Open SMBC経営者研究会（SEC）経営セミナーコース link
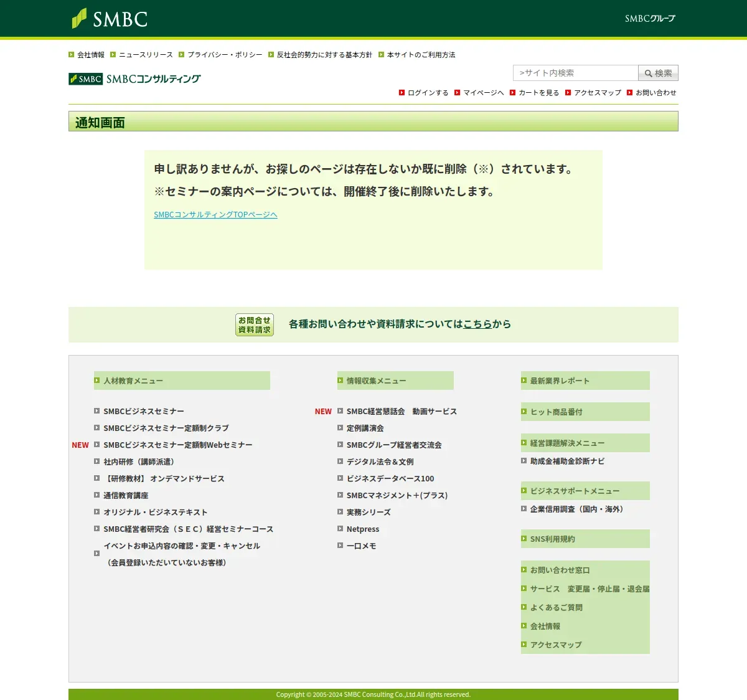 pos(189,529)
